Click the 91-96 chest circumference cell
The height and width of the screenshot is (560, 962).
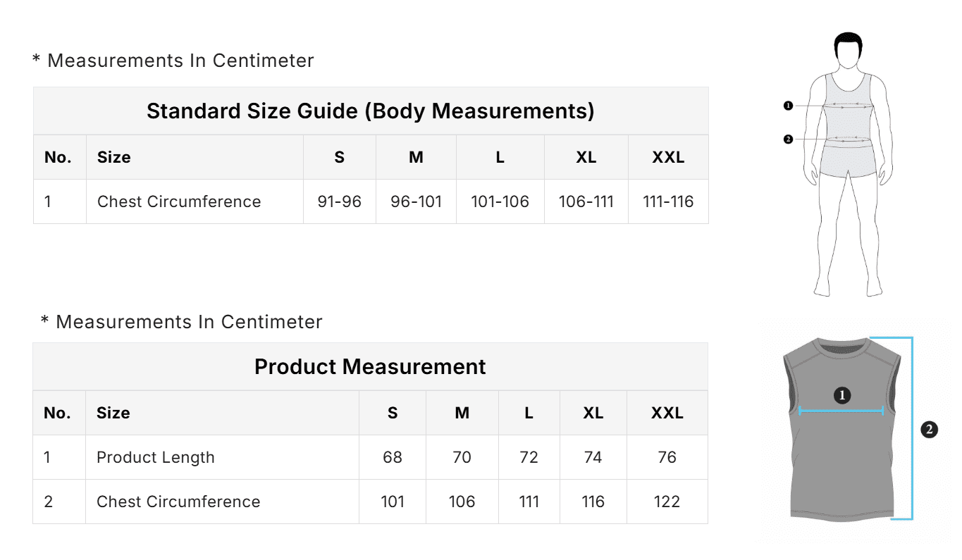(340, 201)
